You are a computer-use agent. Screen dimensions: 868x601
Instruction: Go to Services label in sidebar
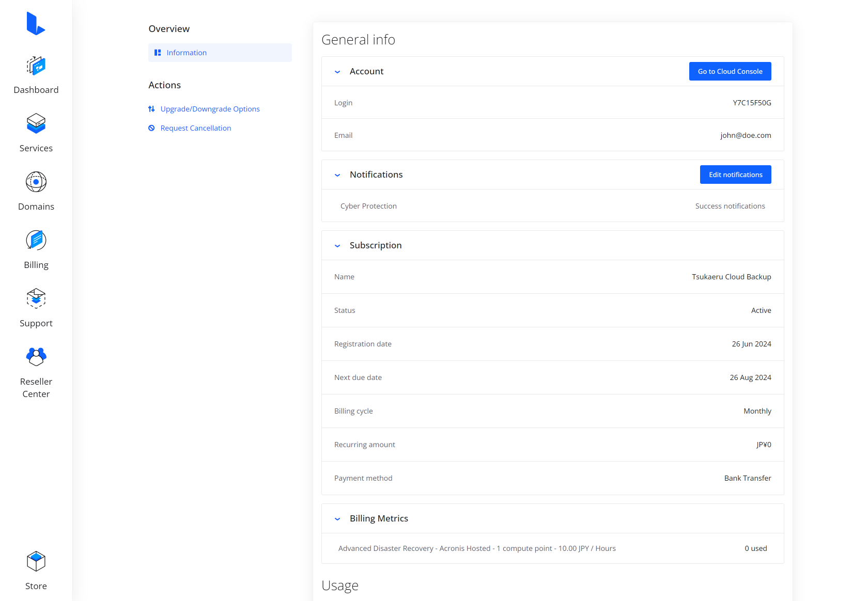tap(36, 148)
